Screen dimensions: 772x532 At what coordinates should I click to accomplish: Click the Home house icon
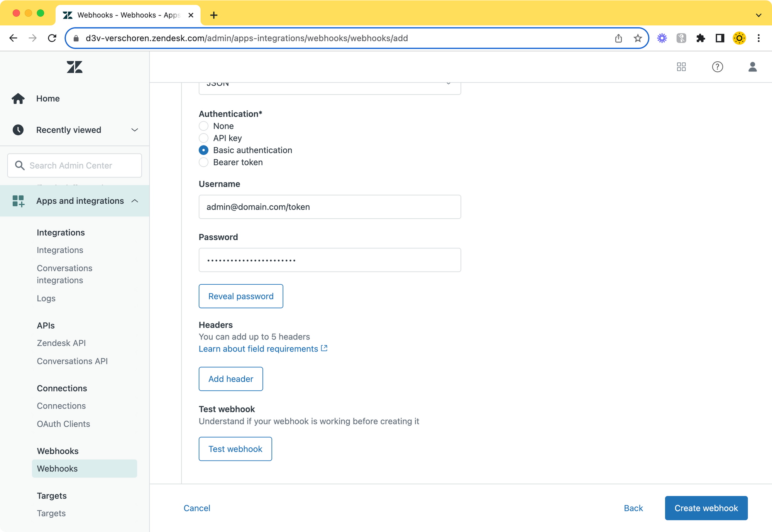click(18, 99)
